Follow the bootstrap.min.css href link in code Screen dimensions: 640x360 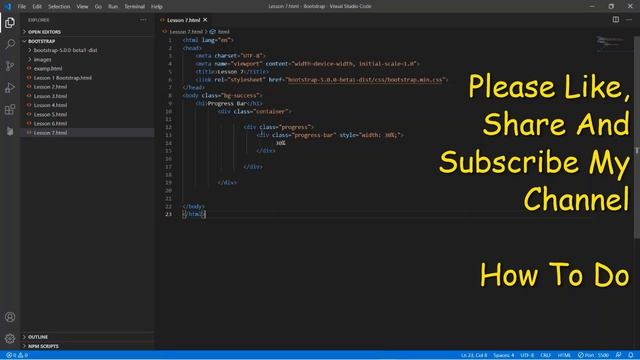(x=364, y=80)
